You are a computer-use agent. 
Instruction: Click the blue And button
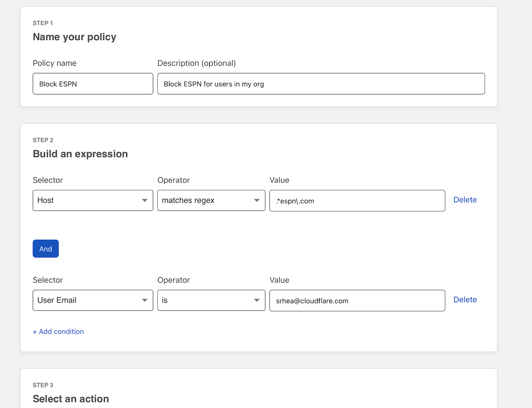[x=45, y=249]
